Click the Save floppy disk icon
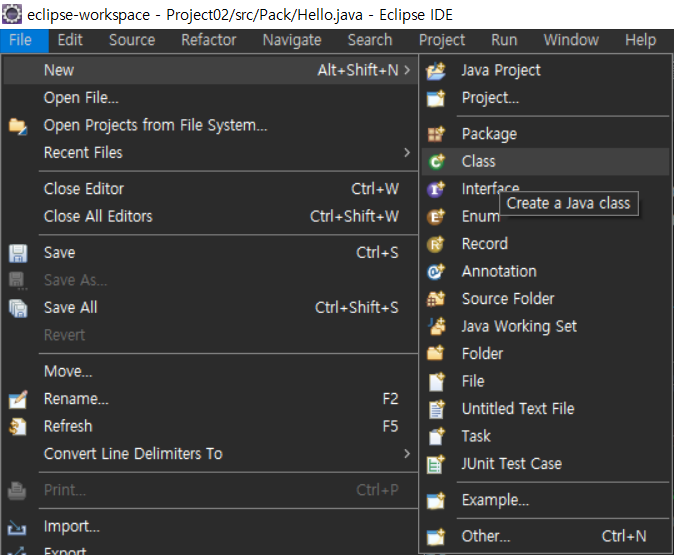The width and height of the screenshot is (674, 555). pos(18,253)
